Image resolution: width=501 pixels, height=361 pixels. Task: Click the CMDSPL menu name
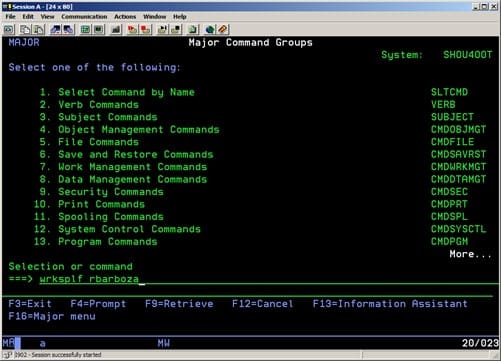(449, 217)
